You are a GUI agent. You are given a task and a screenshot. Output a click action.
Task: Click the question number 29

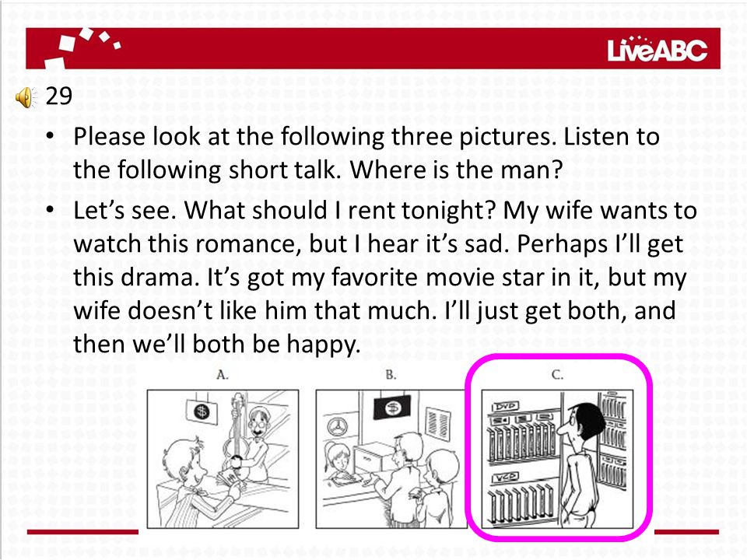pyautogui.click(x=58, y=96)
